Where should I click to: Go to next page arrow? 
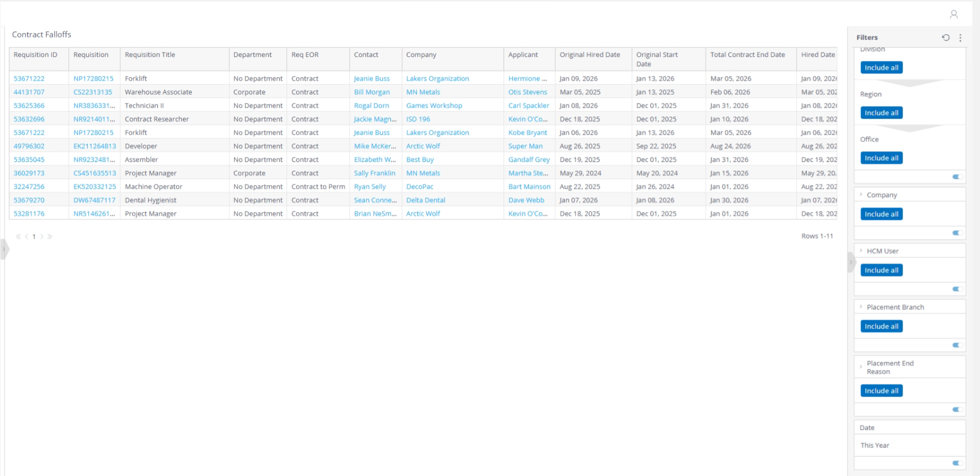[x=41, y=236]
